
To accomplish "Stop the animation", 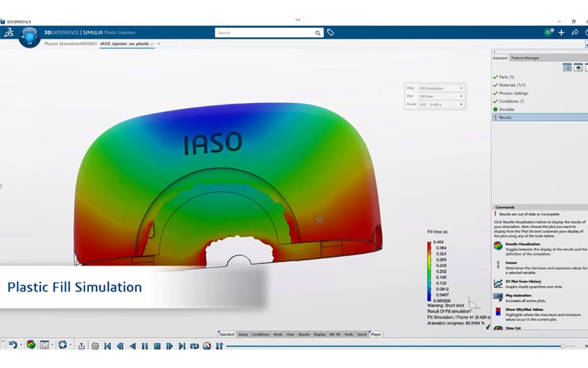I will point(157,346).
